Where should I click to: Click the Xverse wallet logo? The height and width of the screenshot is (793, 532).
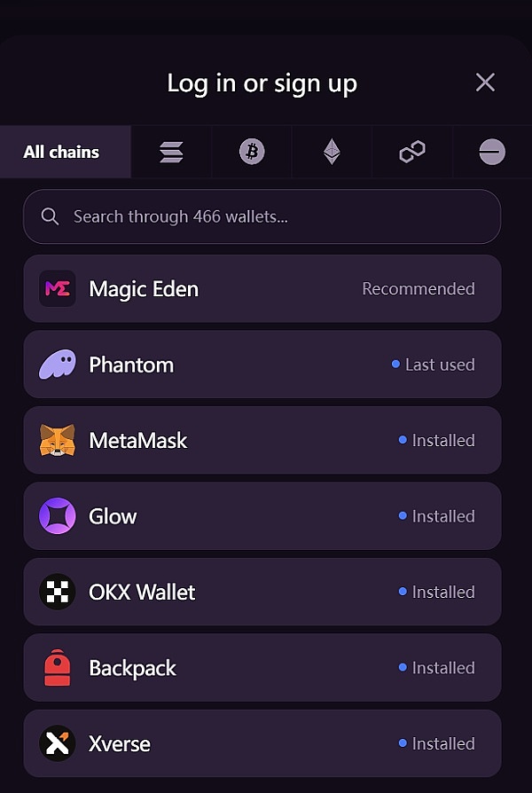pos(58,743)
